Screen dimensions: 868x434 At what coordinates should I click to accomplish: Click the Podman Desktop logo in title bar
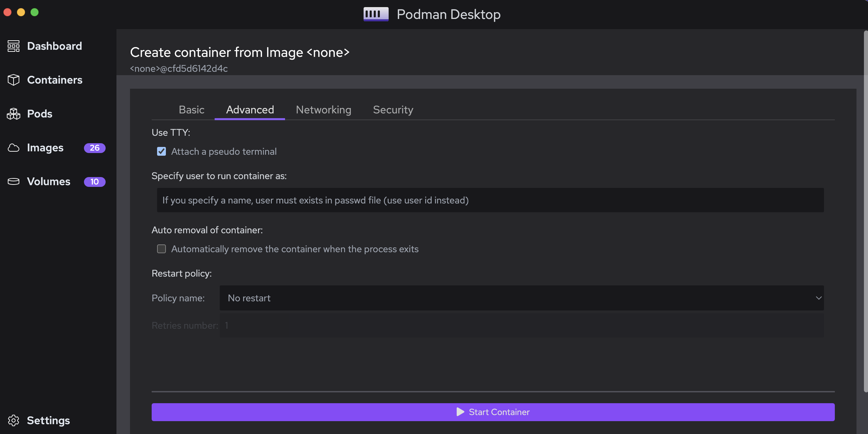[376, 14]
